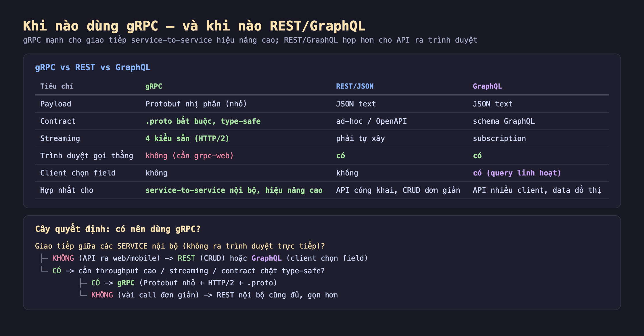This screenshot has height=336, width=644.
Task: Click the 'Streaming' row label
Action: click(60, 138)
